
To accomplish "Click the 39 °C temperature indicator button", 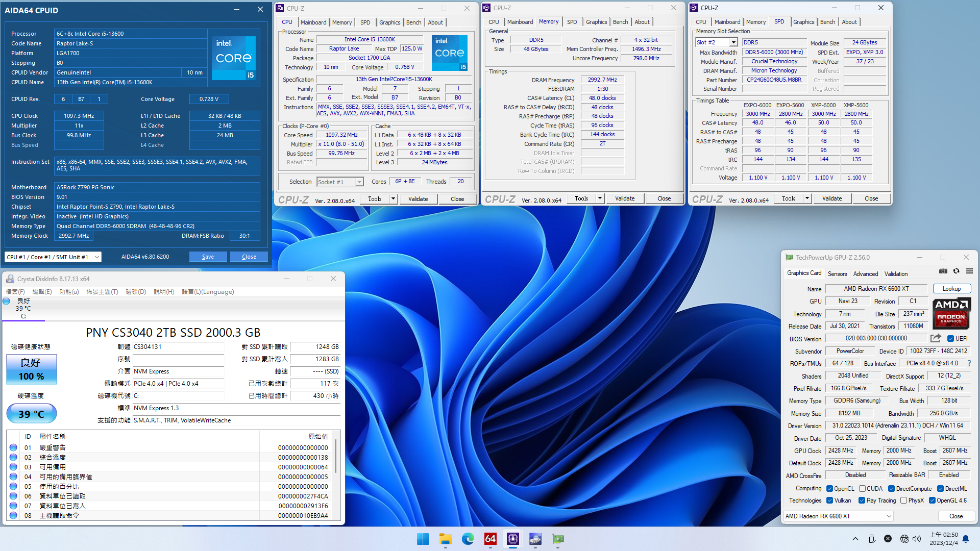I will pos(31,414).
